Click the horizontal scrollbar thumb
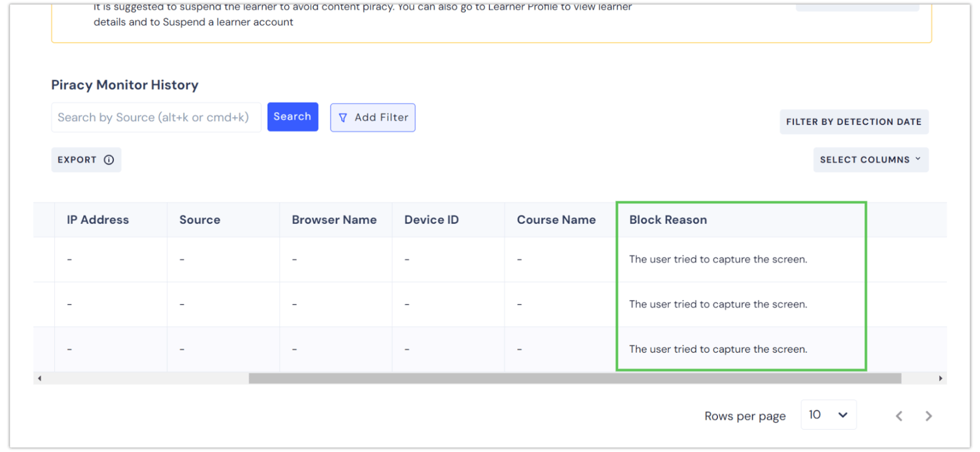Viewport: 980px width, 452px height. coord(574,379)
